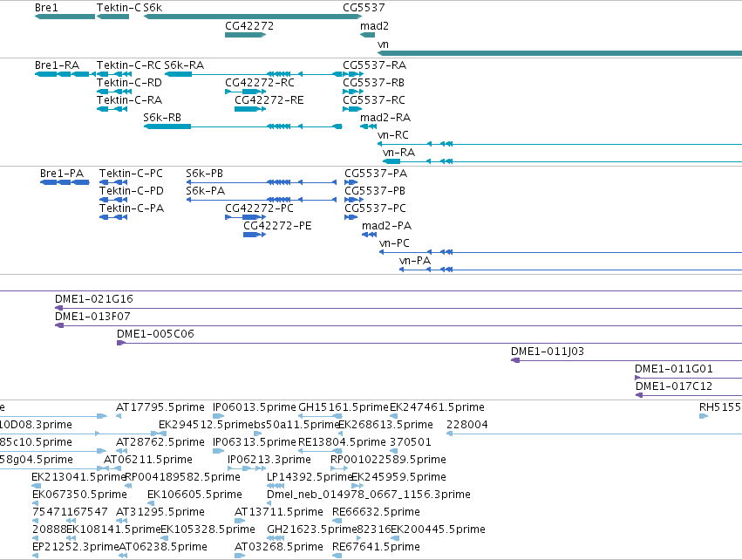Click the GH15161.5prime EST label
742x560 pixels.
click(343, 407)
